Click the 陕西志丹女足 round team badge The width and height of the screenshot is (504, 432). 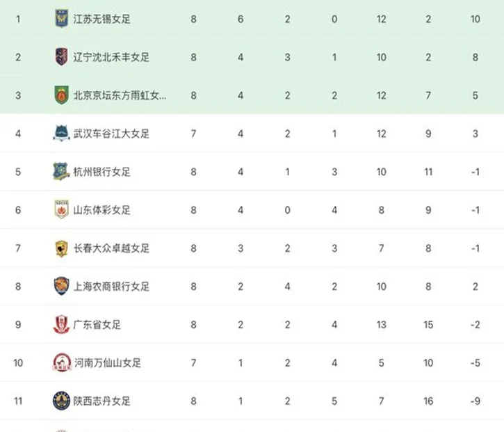click(61, 401)
